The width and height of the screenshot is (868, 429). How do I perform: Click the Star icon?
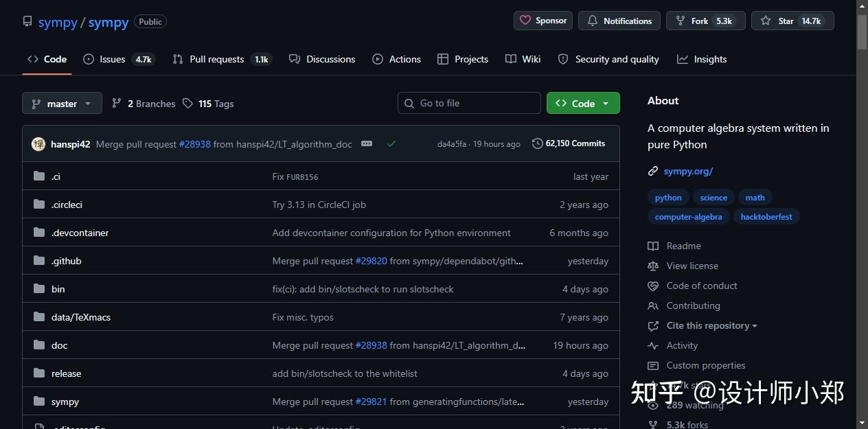(x=766, y=21)
